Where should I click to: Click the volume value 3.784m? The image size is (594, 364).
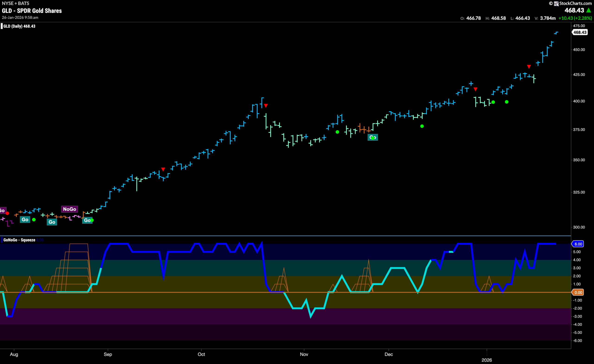coord(548,18)
